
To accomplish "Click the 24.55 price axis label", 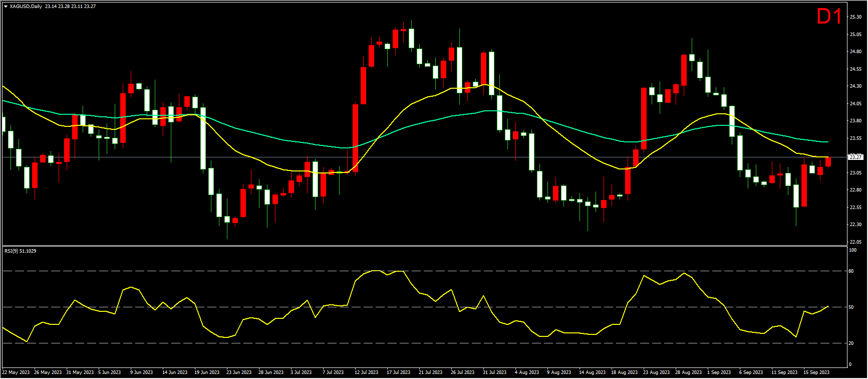I will point(855,69).
